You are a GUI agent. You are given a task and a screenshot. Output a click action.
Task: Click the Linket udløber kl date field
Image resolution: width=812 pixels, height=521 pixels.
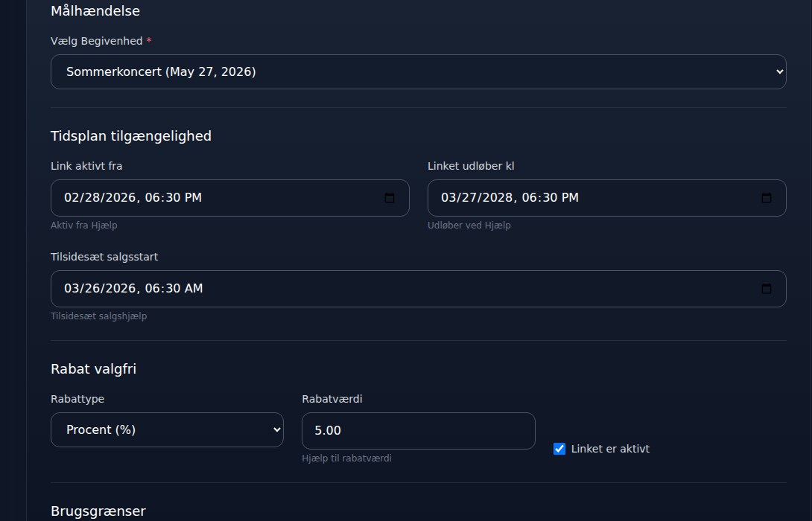tap(607, 198)
